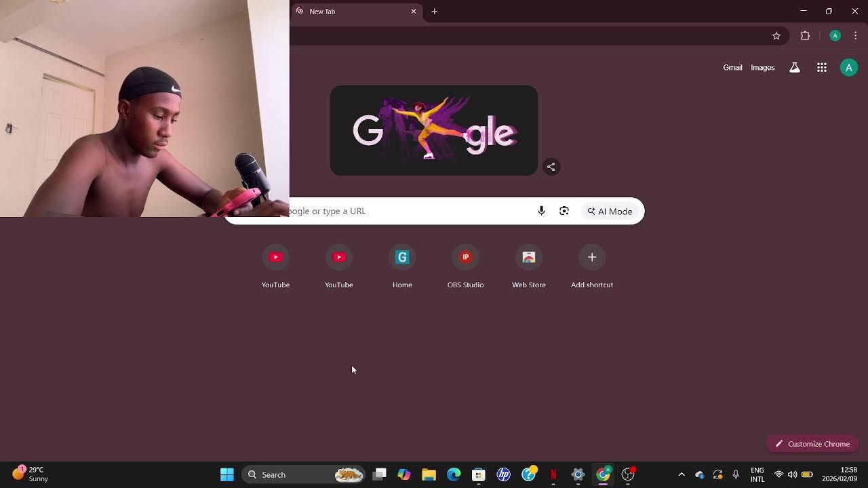Open the volume speaker icon in the tray
This screenshot has height=488, width=868.
click(x=792, y=474)
